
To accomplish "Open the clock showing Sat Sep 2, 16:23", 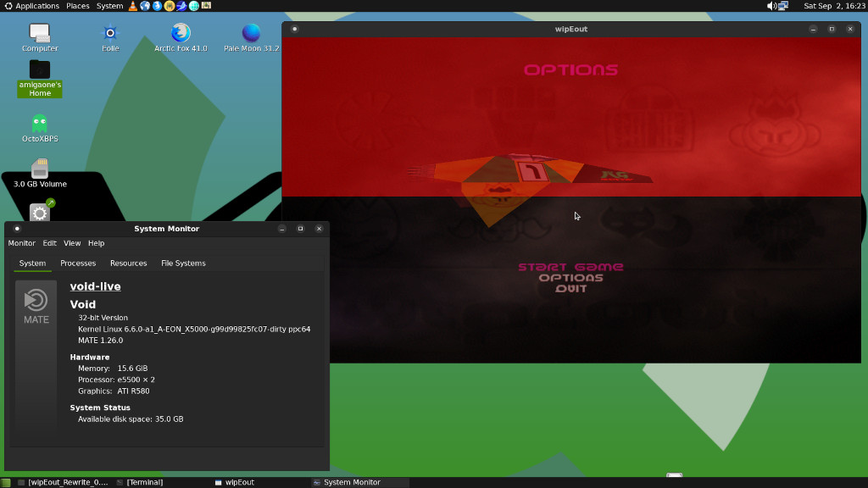I will 834,6.
